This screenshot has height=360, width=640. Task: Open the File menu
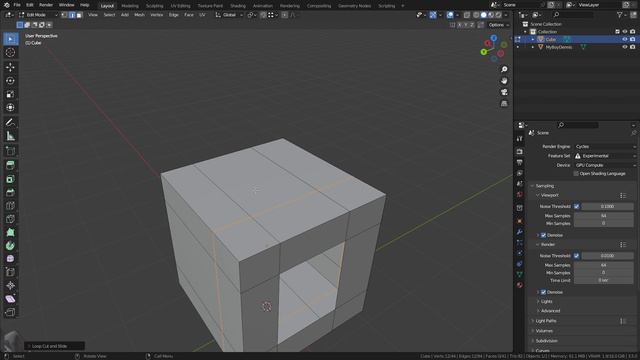click(17, 5)
